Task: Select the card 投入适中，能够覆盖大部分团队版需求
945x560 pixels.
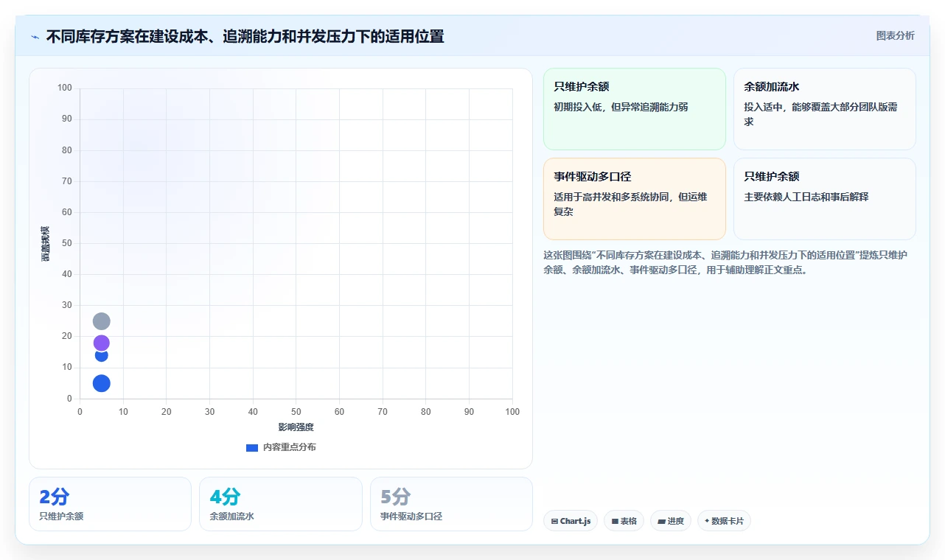Action: 825,109
